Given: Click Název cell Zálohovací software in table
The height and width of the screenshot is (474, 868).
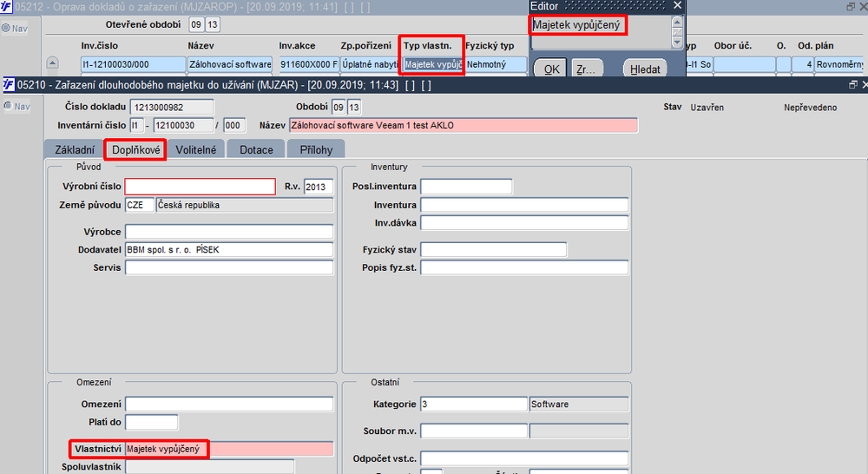Looking at the screenshot, I should tap(230, 64).
